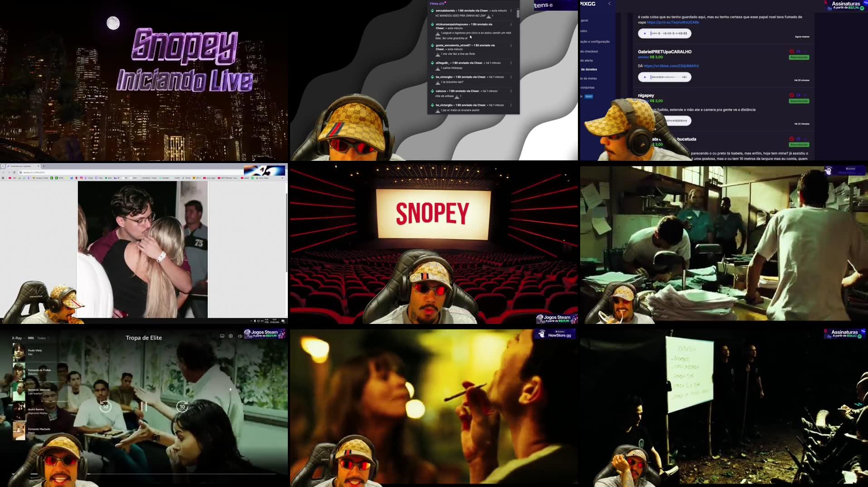Viewport: 868px width, 487px height.
Task: Open the YouTube bookmark icon
Action: click(x=10, y=178)
